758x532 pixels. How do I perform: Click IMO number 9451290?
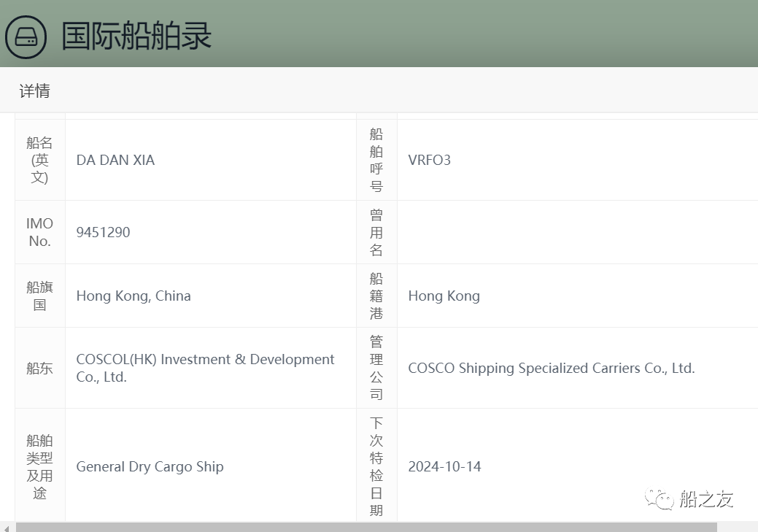pyautogui.click(x=103, y=232)
